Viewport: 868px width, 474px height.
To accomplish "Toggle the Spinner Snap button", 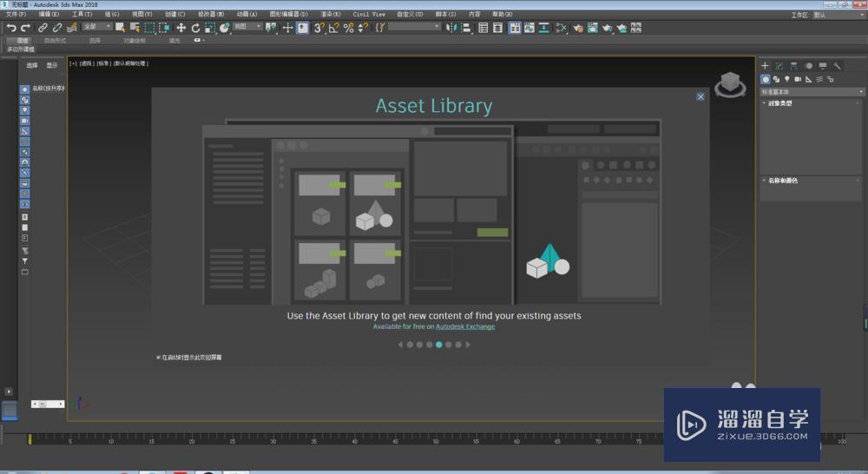I will [363, 28].
